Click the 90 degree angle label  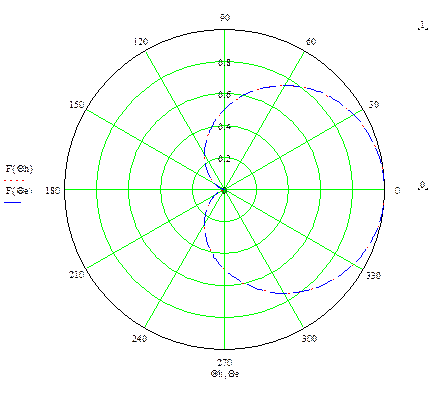pos(225,17)
